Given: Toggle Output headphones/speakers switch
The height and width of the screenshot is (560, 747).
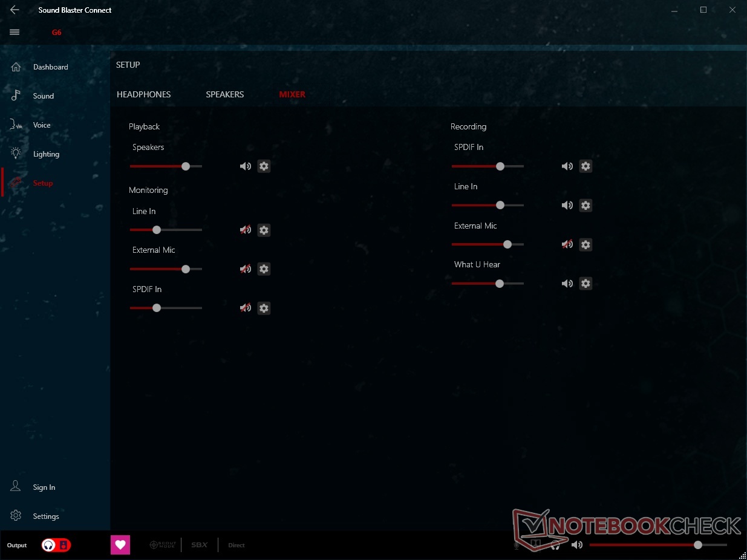Looking at the screenshot, I should pyautogui.click(x=56, y=545).
